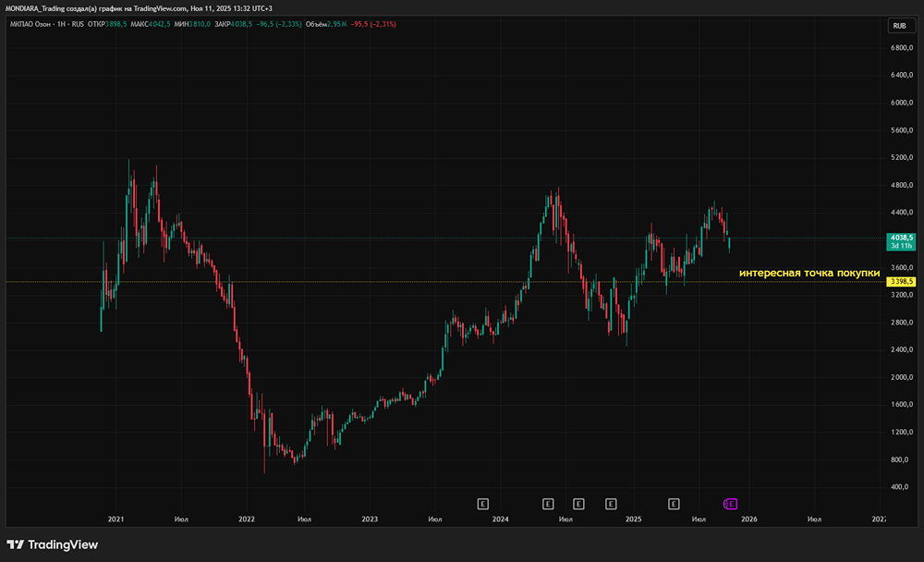Click the ОТКР open price value

pyautogui.click(x=113, y=24)
